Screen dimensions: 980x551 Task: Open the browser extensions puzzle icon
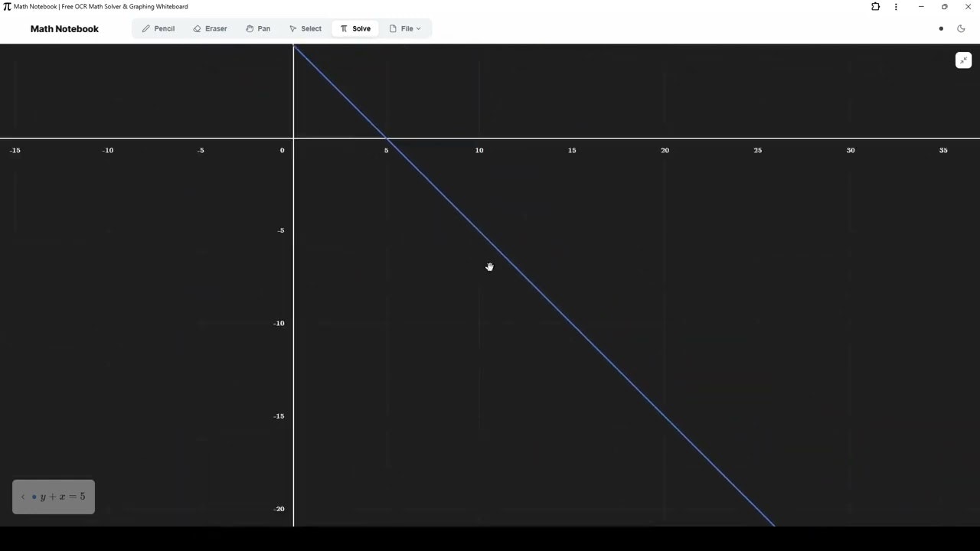[x=875, y=7]
